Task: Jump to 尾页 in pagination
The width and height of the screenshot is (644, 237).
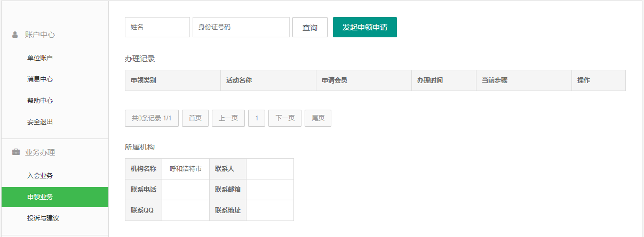Action: [318, 118]
